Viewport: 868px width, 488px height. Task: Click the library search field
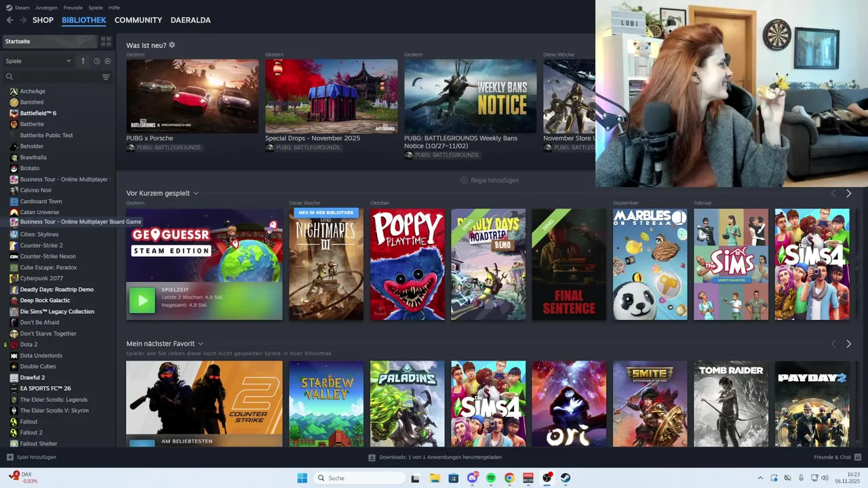point(52,77)
